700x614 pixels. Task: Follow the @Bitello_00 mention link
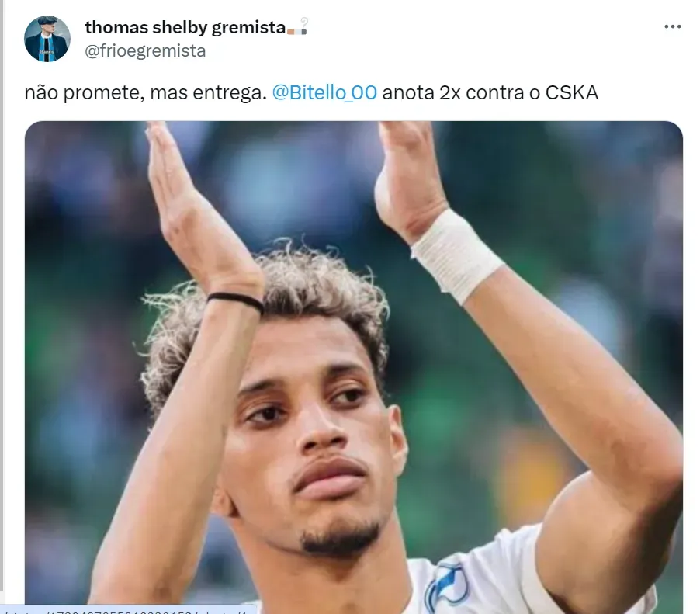(324, 93)
